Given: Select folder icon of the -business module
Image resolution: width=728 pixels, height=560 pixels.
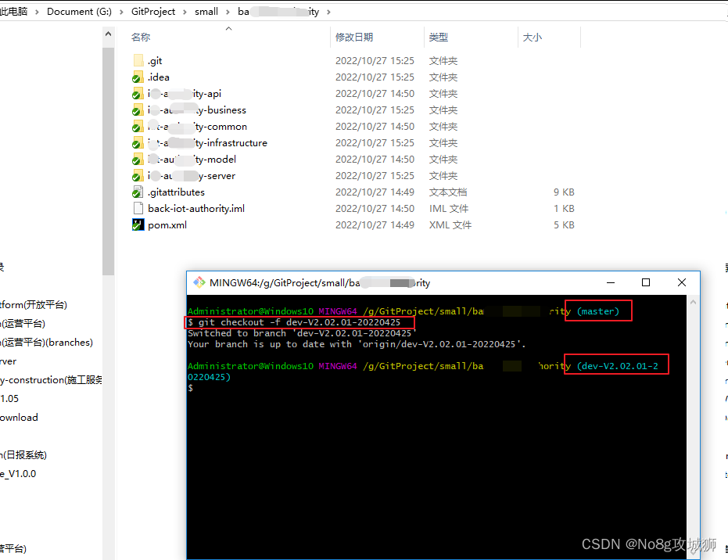Looking at the screenshot, I should 138,110.
